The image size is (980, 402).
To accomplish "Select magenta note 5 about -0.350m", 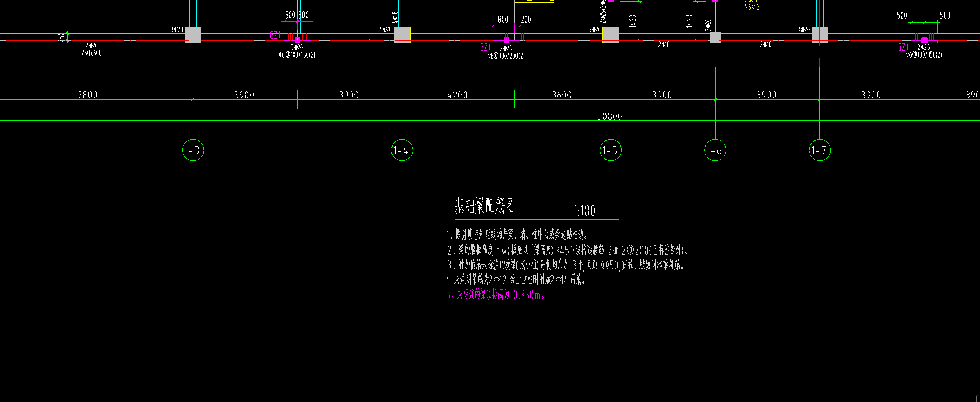I will pos(495,295).
